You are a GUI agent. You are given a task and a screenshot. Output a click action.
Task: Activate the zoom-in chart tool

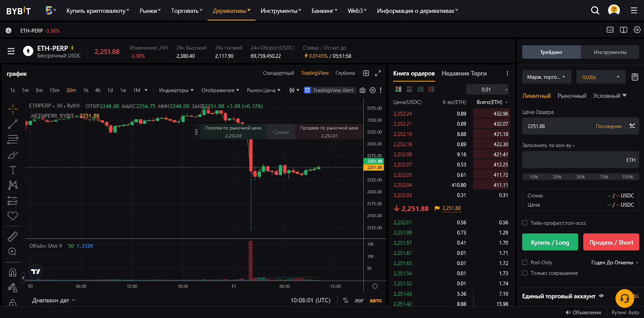coord(13,251)
